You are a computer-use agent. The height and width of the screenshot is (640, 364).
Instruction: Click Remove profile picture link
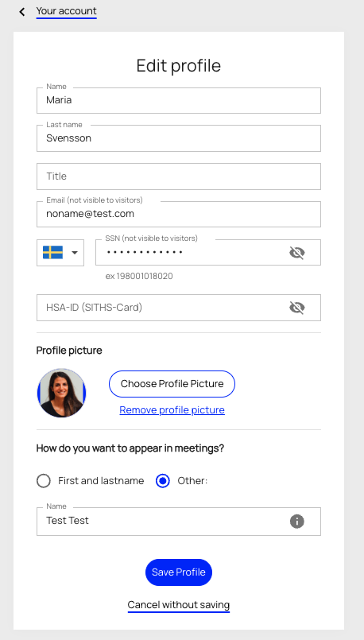(x=172, y=409)
